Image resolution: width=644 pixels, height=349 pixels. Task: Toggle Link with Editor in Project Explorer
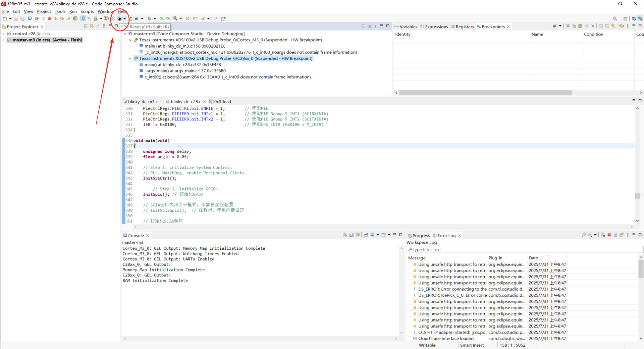[91, 26]
